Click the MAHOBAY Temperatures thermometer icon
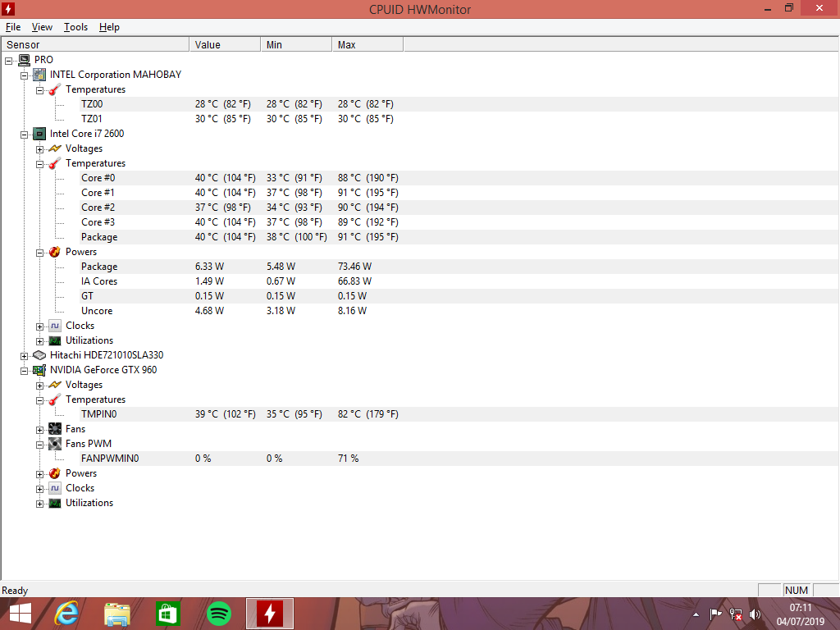This screenshot has width=840, height=630. pyautogui.click(x=55, y=89)
